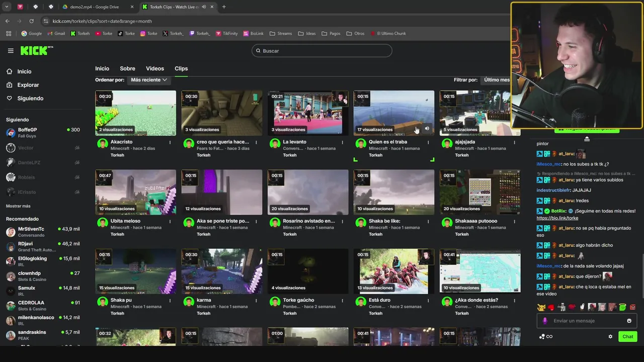644x362 pixels.
Task: Open the Otros bookmark folder
Action: (x=355, y=34)
